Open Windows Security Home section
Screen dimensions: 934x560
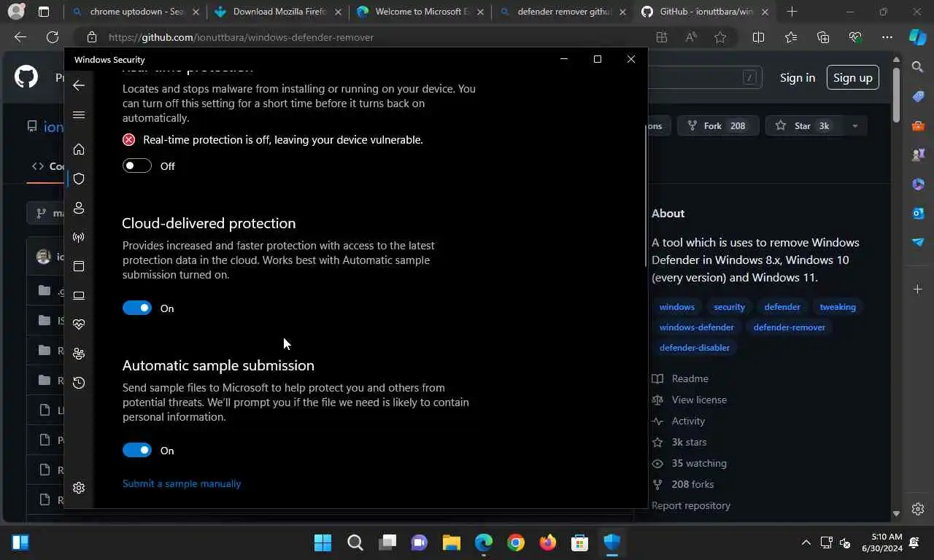79,149
